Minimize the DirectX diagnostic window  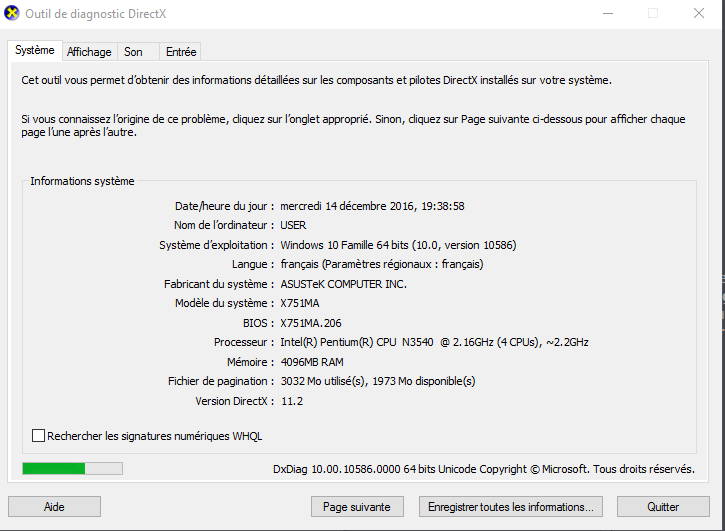tap(608, 13)
